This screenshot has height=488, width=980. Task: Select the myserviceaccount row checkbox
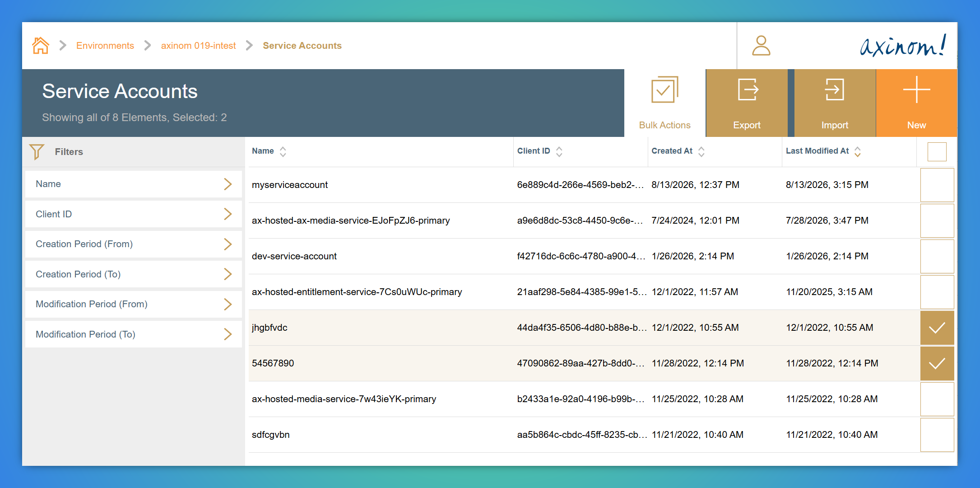point(937,185)
